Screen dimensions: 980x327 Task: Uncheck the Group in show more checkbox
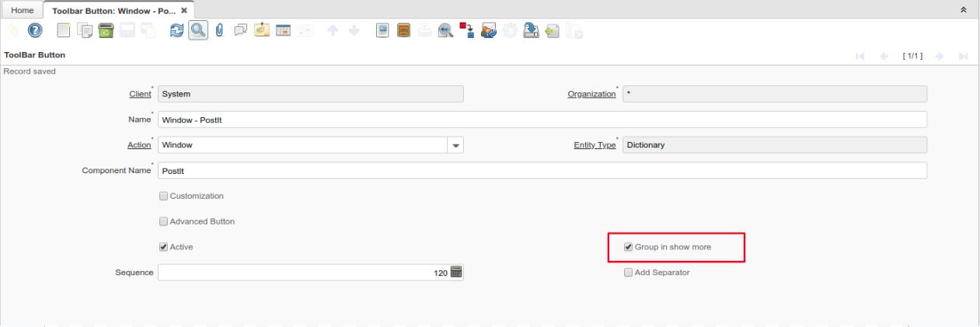pyautogui.click(x=629, y=247)
